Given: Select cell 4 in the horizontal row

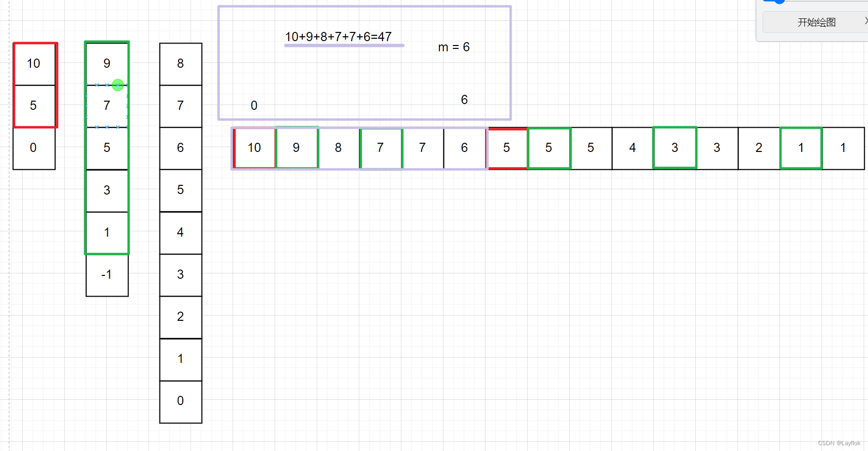Looking at the screenshot, I should click(633, 148).
